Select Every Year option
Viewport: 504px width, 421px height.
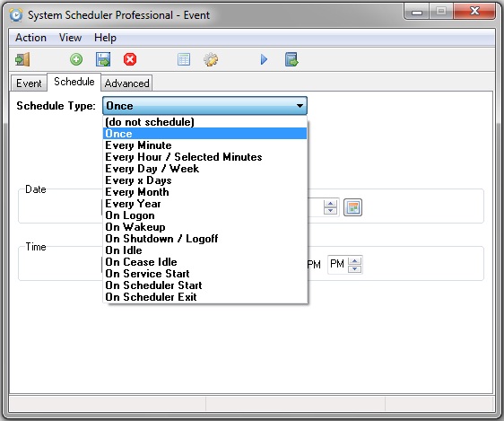(205, 204)
